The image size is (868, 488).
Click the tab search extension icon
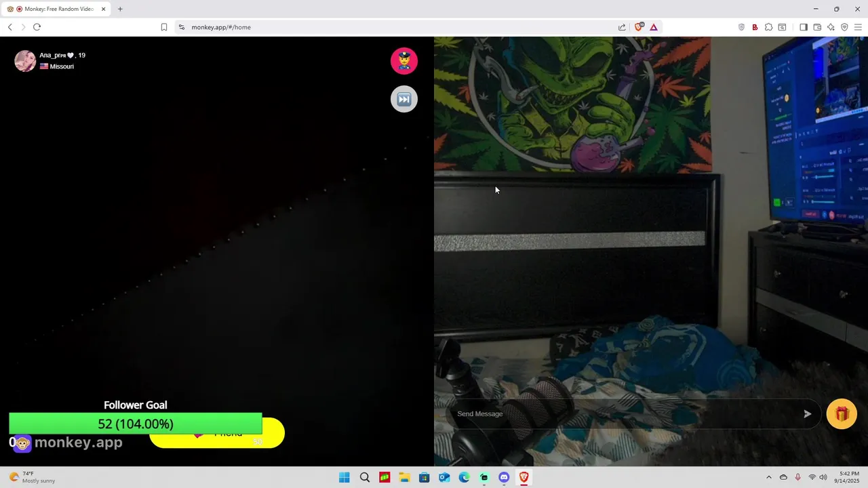[x=782, y=27]
